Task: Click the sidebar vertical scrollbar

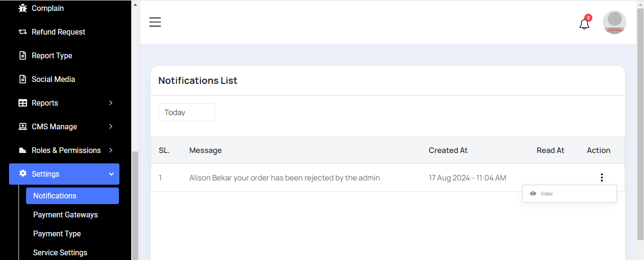Action: coord(135,204)
